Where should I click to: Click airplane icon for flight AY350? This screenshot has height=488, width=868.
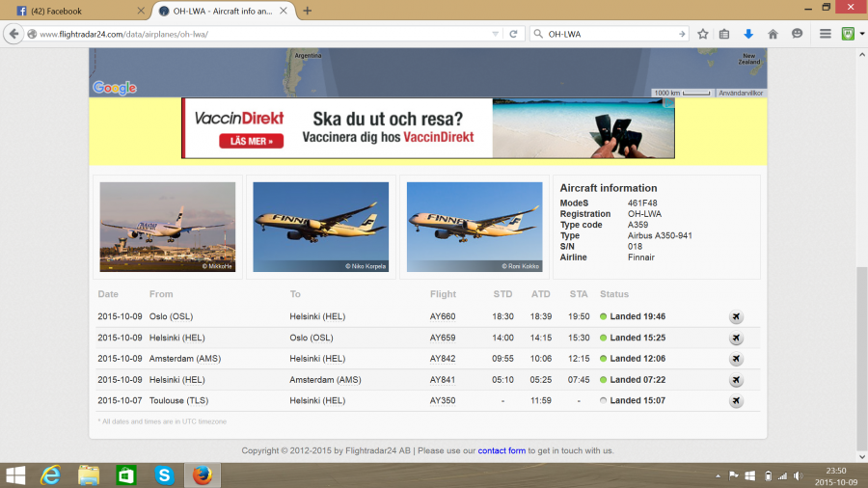point(736,400)
